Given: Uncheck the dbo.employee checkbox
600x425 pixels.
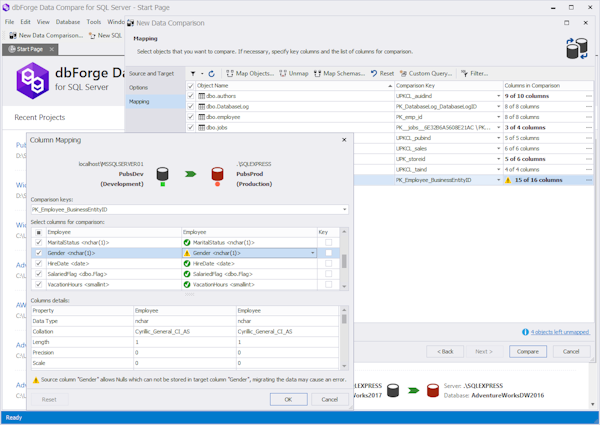Looking at the screenshot, I should click(x=191, y=117).
